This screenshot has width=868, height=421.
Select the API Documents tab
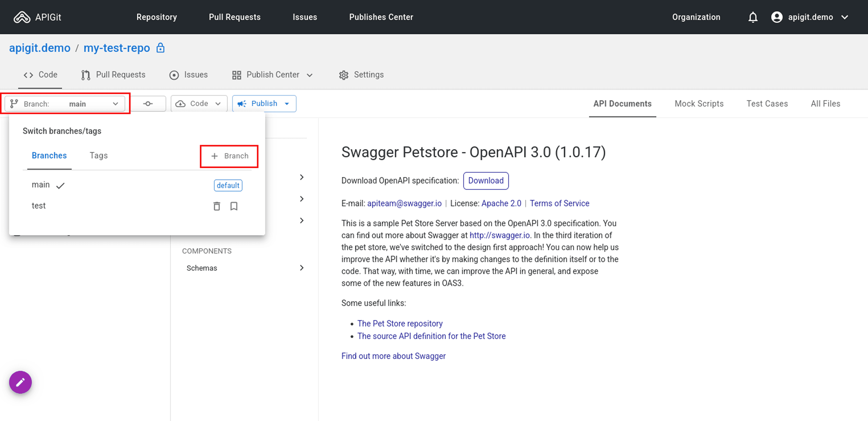622,104
